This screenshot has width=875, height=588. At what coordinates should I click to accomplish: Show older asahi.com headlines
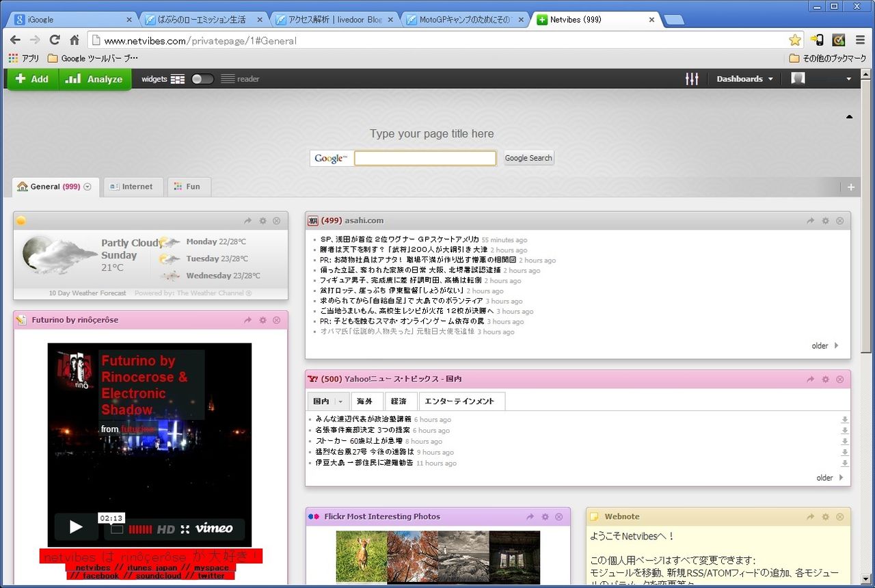[x=825, y=346]
